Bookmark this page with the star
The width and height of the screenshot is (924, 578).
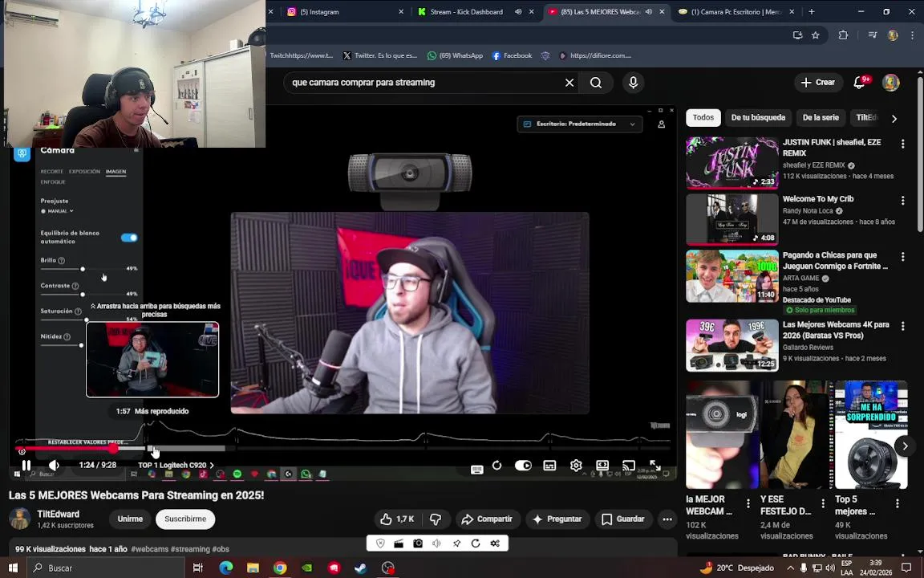pos(816,35)
